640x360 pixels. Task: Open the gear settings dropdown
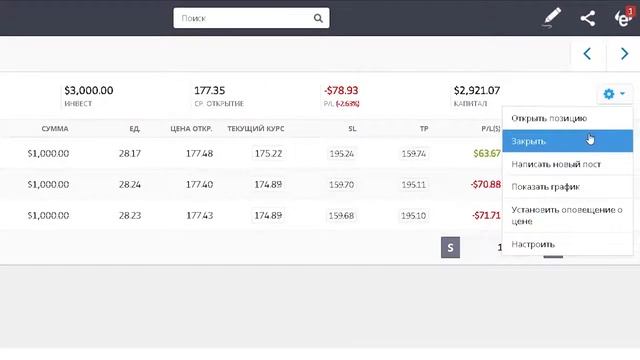[x=614, y=94]
